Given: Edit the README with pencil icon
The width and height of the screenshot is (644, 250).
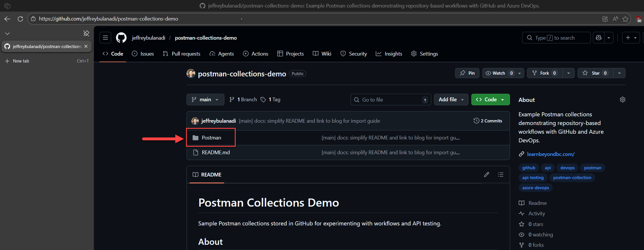Looking at the screenshot, I should point(487,174).
